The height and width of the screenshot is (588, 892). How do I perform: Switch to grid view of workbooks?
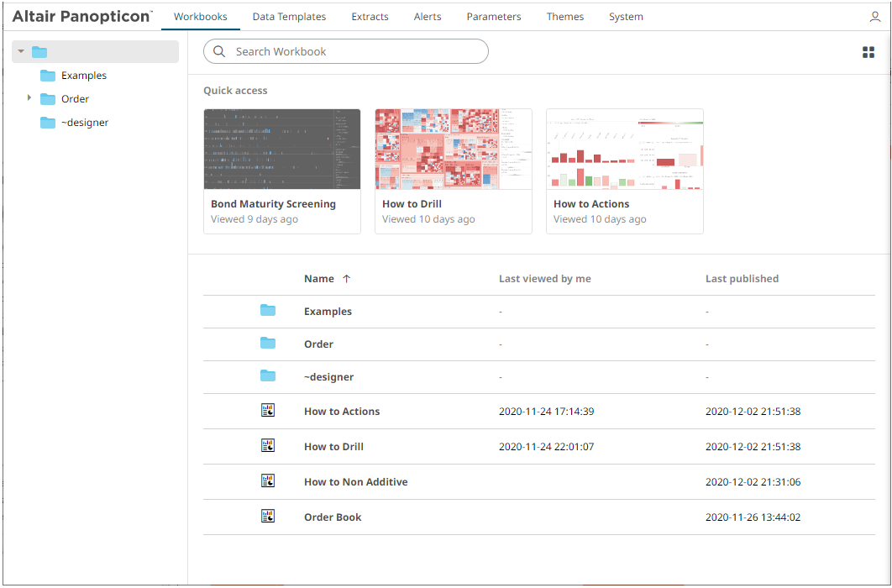pos(868,51)
